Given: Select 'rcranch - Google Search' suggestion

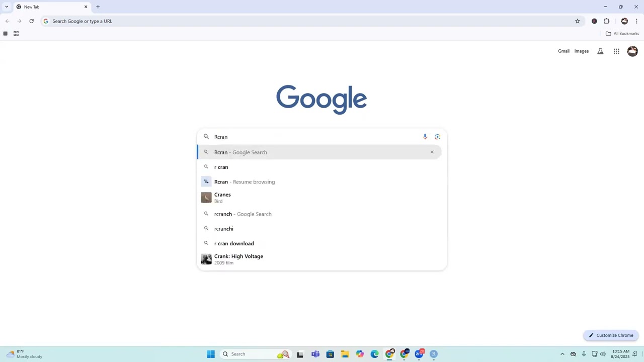Looking at the screenshot, I should [322, 214].
